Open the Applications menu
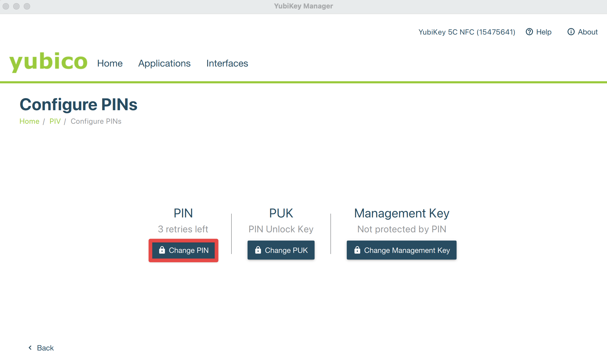Viewport: 607px width, 364px height. (164, 63)
